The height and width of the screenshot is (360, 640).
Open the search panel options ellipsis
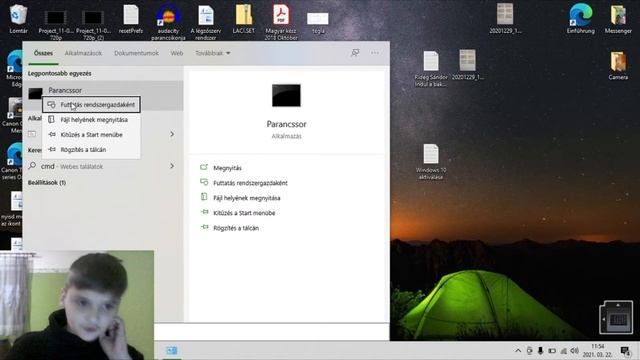click(x=375, y=53)
